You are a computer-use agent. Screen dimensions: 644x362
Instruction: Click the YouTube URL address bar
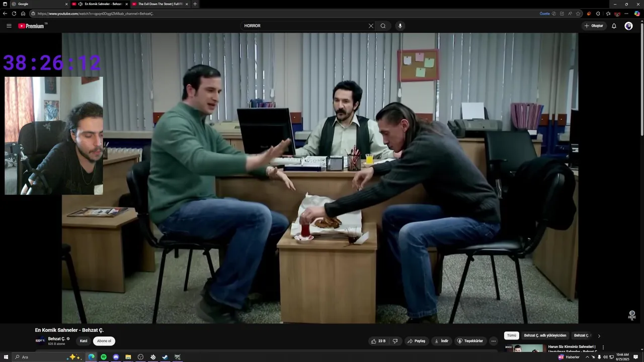click(282, 14)
